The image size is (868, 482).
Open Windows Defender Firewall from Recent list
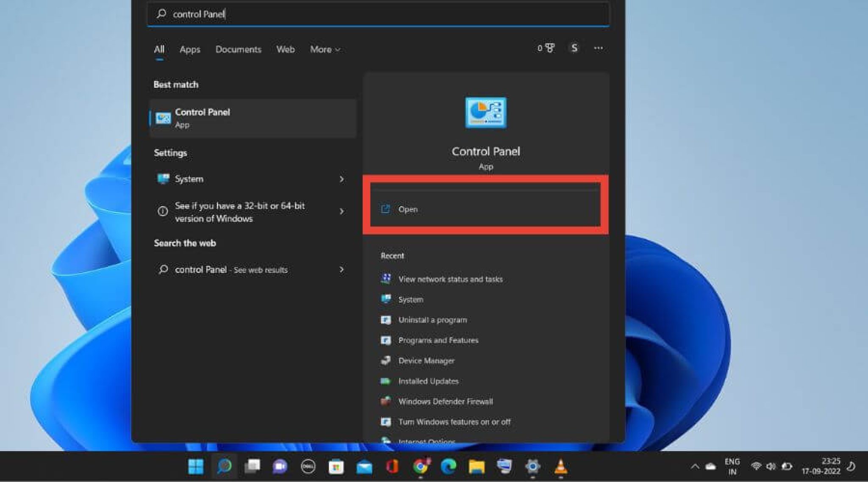tap(445, 401)
